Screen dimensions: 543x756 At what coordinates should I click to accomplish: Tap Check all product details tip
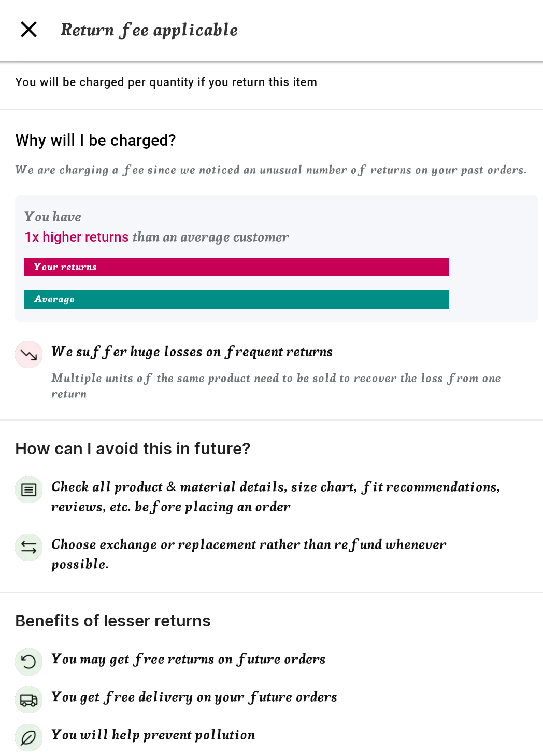point(275,497)
